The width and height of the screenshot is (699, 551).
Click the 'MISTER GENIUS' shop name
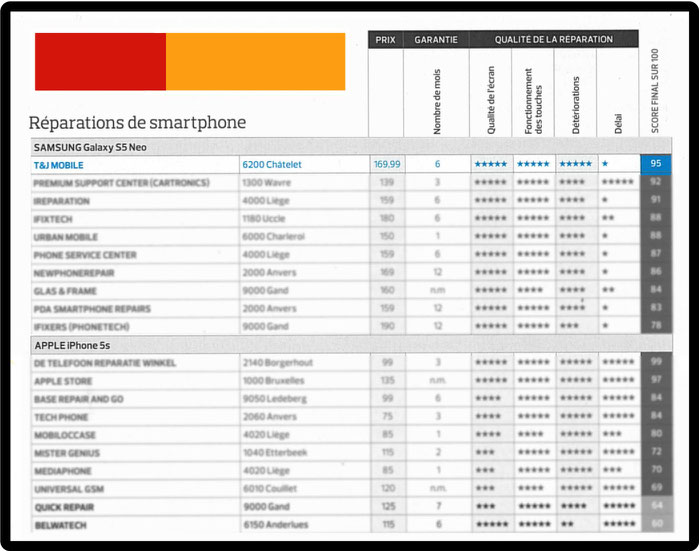click(67, 453)
